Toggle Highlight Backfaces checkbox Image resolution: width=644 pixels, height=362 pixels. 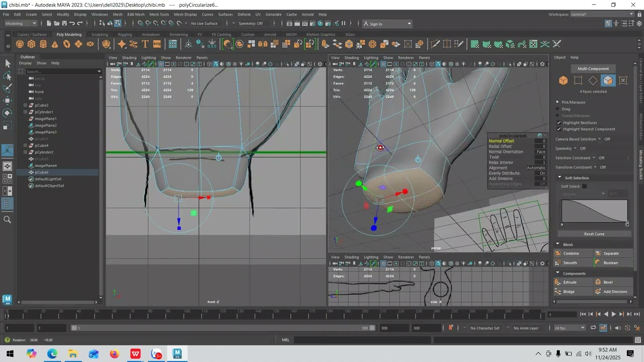559,123
